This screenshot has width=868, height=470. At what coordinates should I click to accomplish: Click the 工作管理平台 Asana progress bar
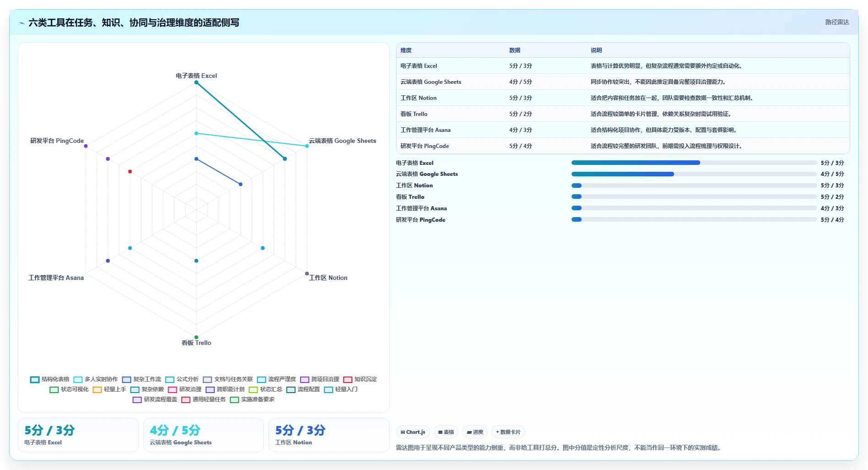click(x=694, y=208)
